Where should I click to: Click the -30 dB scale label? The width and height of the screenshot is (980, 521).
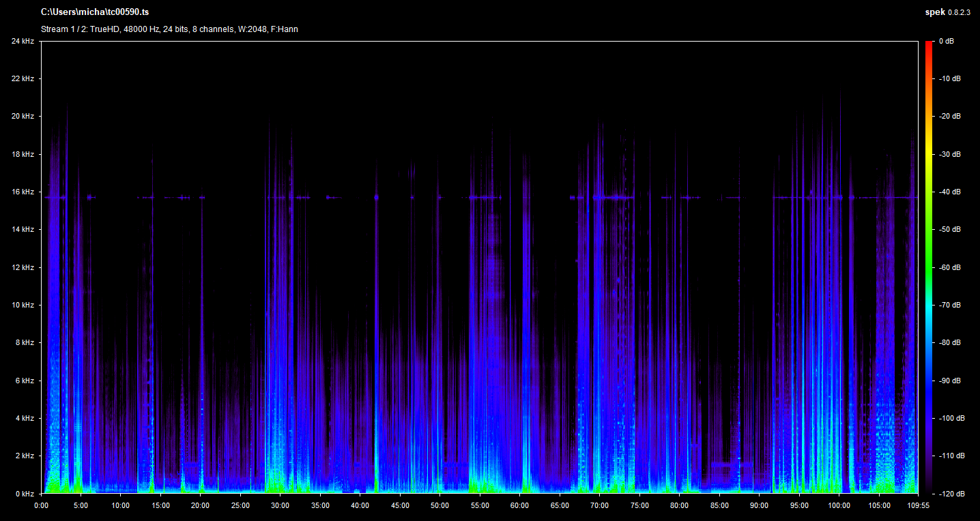point(949,155)
